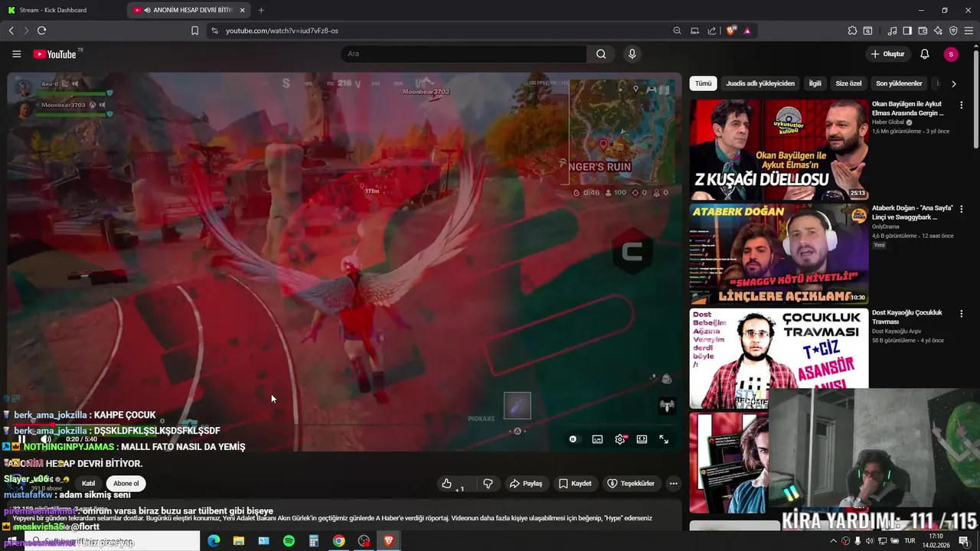Image resolution: width=980 pixels, height=551 pixels.
Task: Open options for the Ataberk Doğan video
Action: [962, 208]
